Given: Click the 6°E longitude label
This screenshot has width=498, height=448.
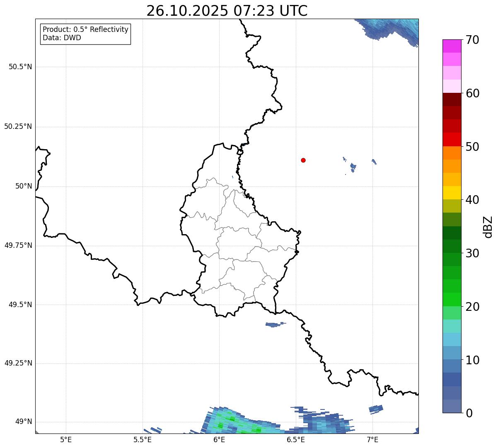Looking at the screenshot, I should point(219,439).
